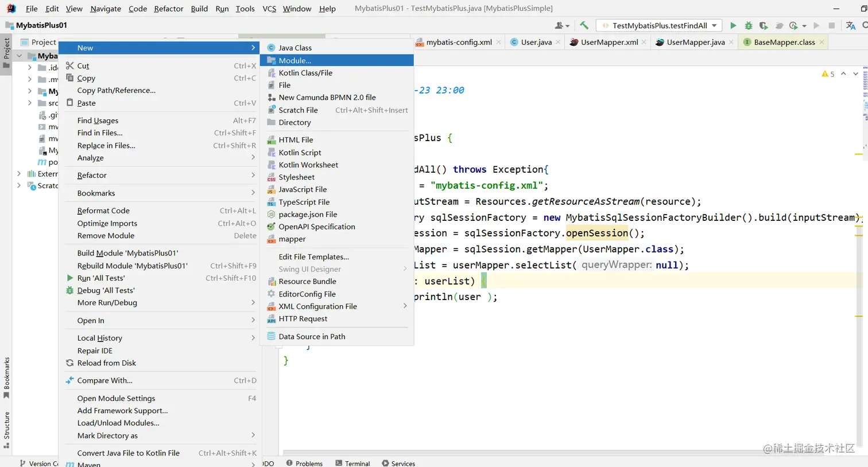The image size is (868, 467).
Task: Select Scratch File in the submenu
Action: tap(337, 110)
